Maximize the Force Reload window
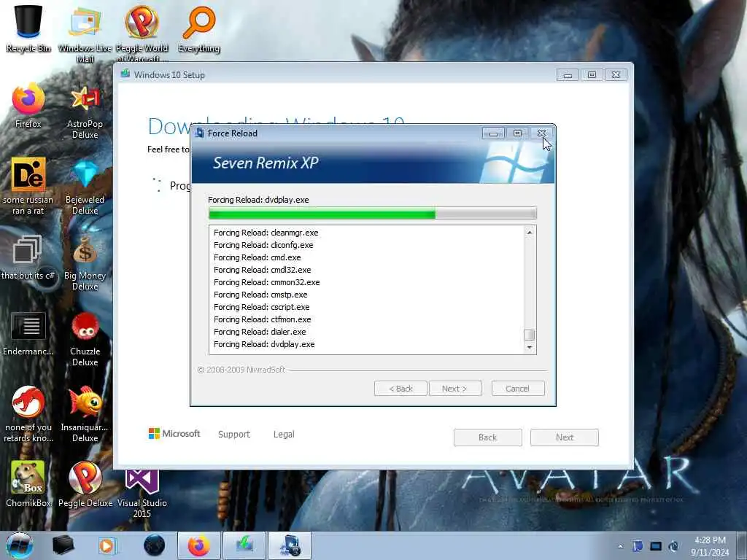This screenshot has width=747, height=560. pos(517,133)
